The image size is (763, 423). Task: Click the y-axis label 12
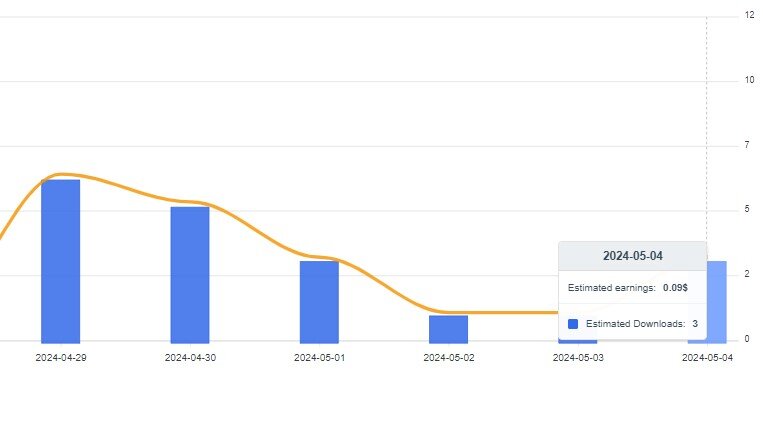[749, 15]
